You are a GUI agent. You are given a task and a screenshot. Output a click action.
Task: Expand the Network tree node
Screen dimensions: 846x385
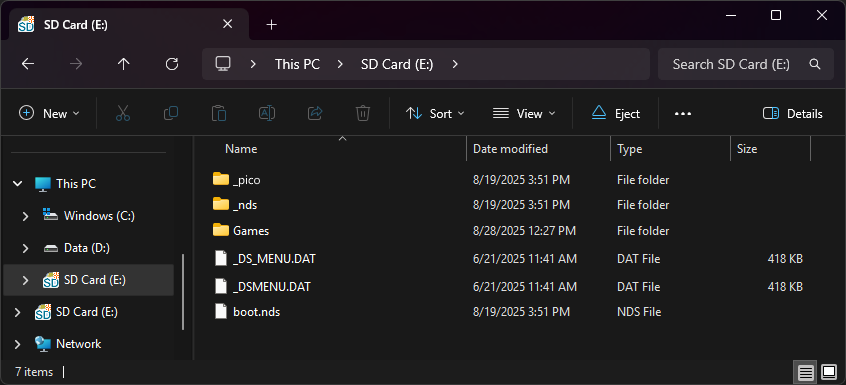17,344
